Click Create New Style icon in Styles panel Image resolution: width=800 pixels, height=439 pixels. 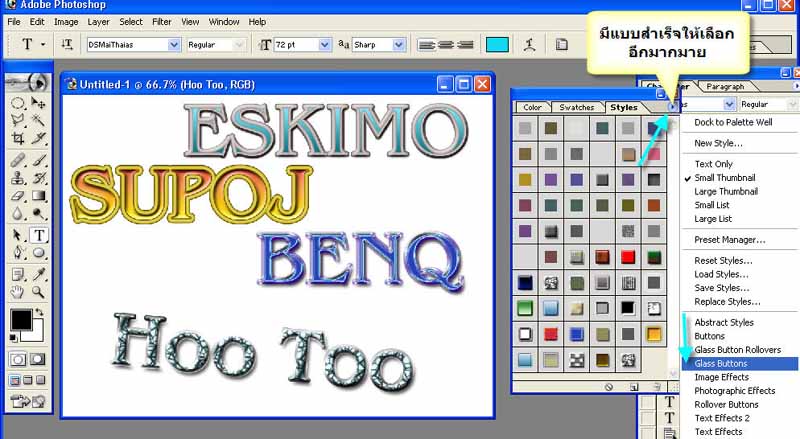coord(634,387)
